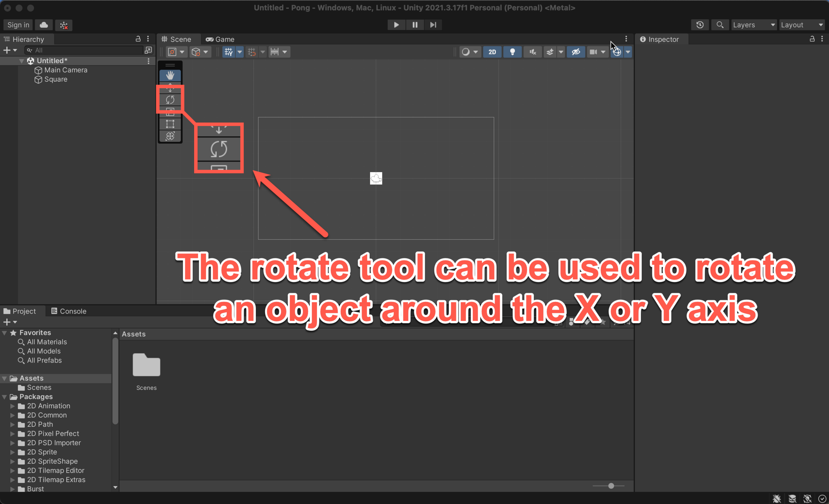Screen dimensions: 829x504
Task: Toggle 2D view mode
Action: pos(492,52)
